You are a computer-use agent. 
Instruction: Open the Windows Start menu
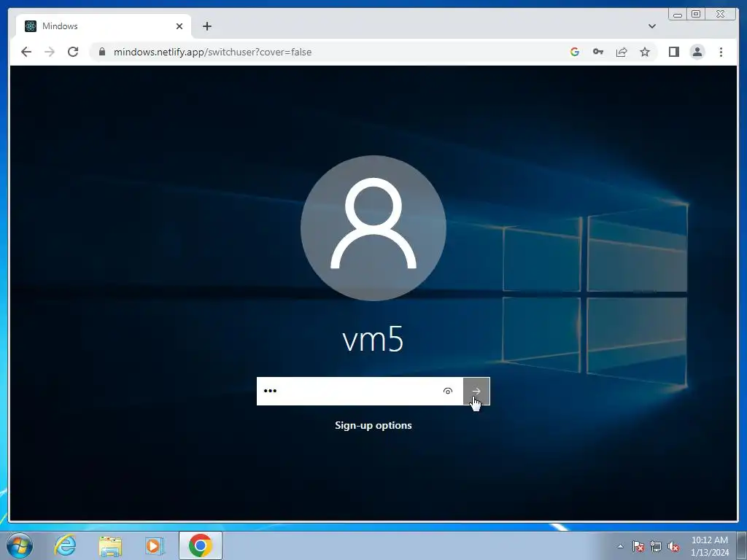20,545
